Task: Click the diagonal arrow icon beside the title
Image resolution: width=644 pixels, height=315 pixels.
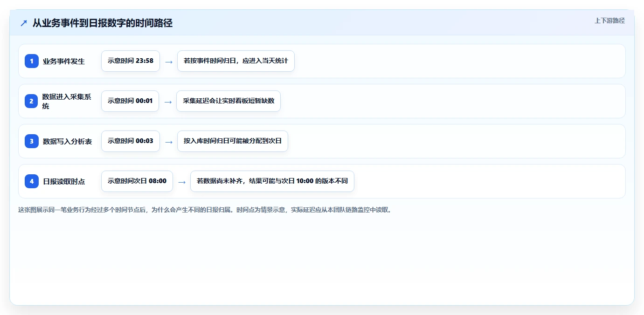Action: (24, 23)
